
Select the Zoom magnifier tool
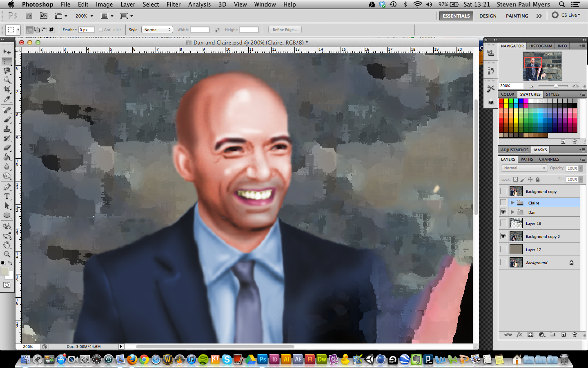(7, 254)
